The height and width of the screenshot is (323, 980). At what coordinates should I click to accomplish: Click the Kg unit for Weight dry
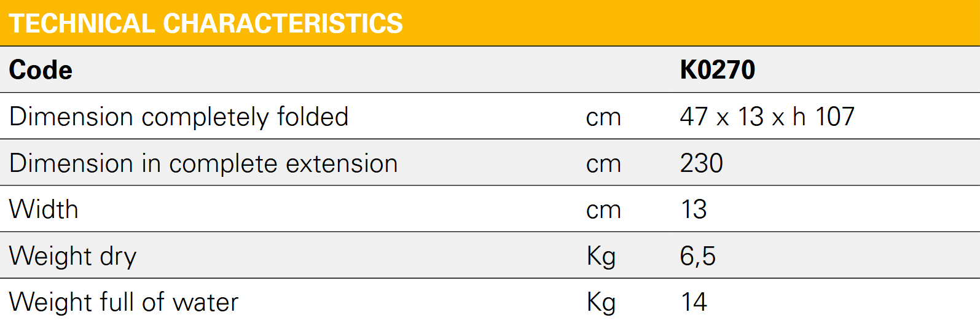click(x=601, y=256)
